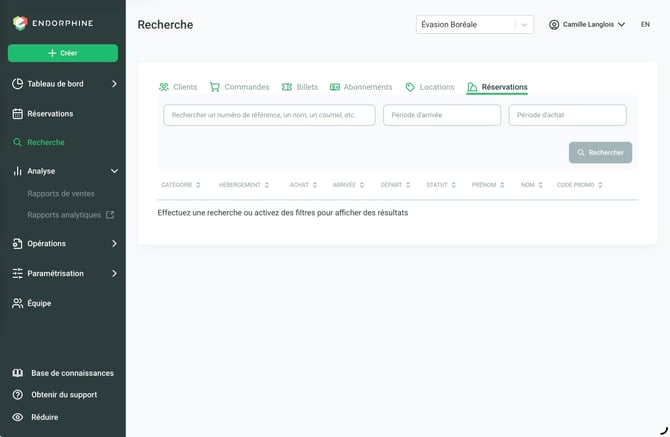Switch to the Commandes tab
Image resolution: width=670 pixels, height=437 pixels.
[x=239, y=87]
